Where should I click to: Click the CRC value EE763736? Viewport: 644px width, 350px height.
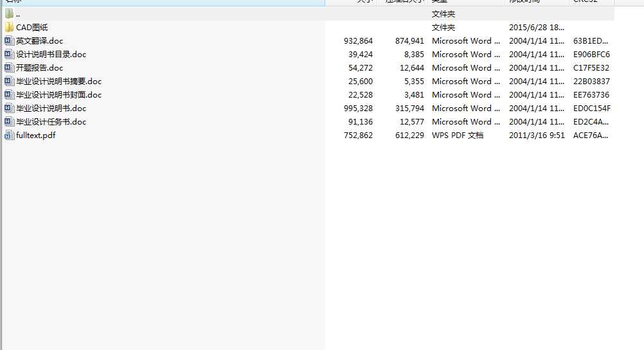click(x=591, y=95)
